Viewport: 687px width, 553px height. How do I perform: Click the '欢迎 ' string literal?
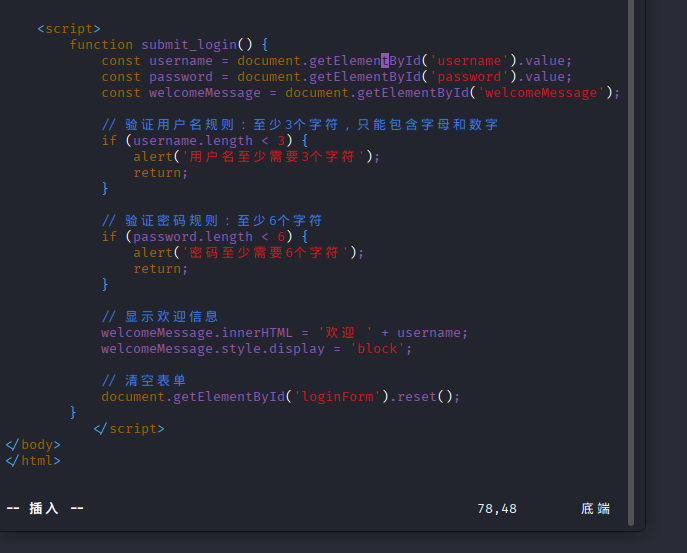click(x=345, y=333)
